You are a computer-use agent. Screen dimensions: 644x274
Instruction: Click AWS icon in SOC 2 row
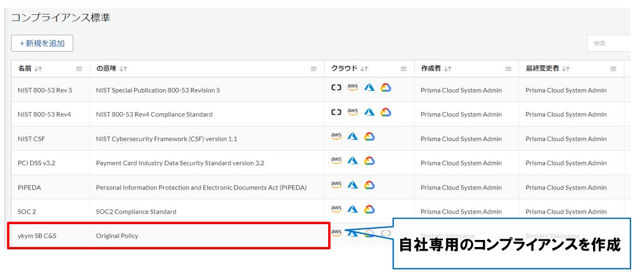click(x=336, y=209)
